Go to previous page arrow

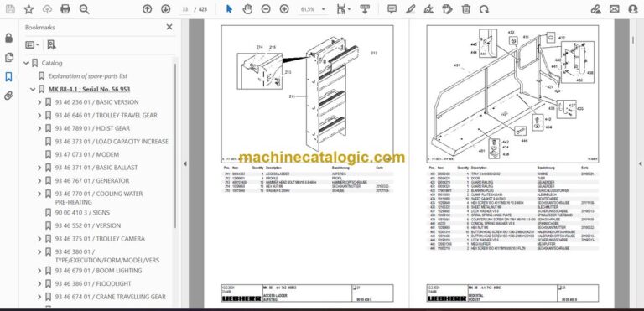tap(147, 9)
